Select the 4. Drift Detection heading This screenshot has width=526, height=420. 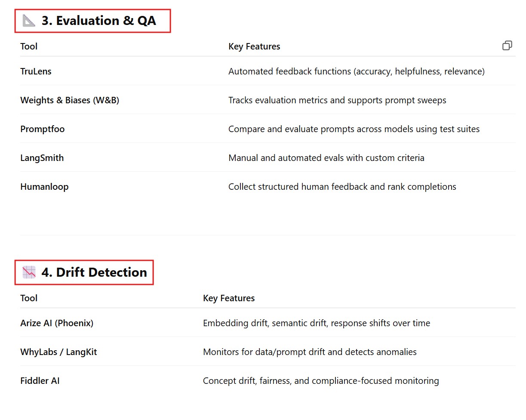click(x=94, y=272)
